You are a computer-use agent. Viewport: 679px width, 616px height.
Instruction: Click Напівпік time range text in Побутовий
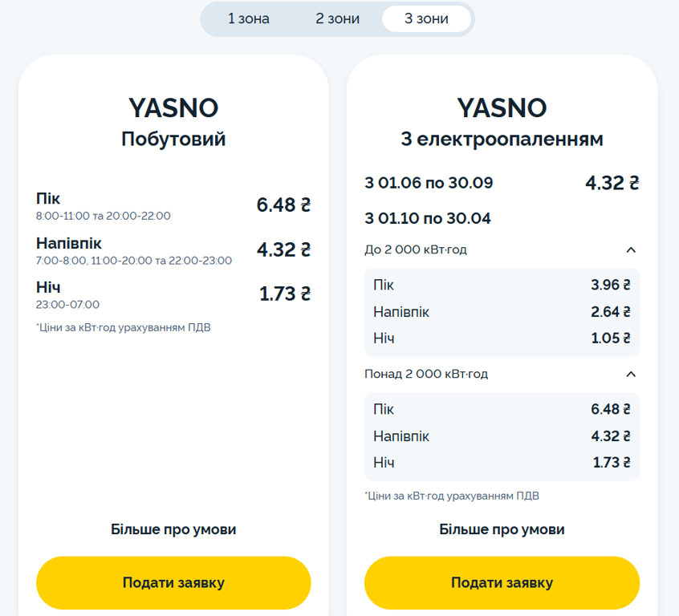click(x=134, y=261)
